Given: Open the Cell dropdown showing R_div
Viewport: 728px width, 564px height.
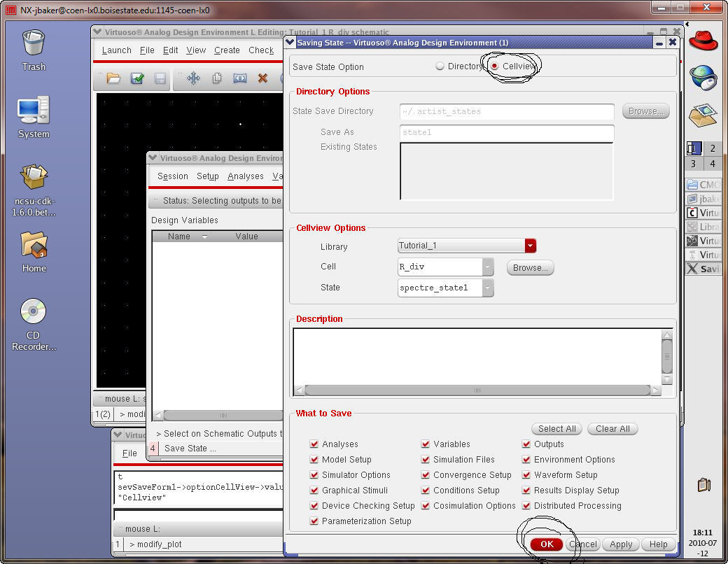Looking at the screenshot, I should click(487, 267).
